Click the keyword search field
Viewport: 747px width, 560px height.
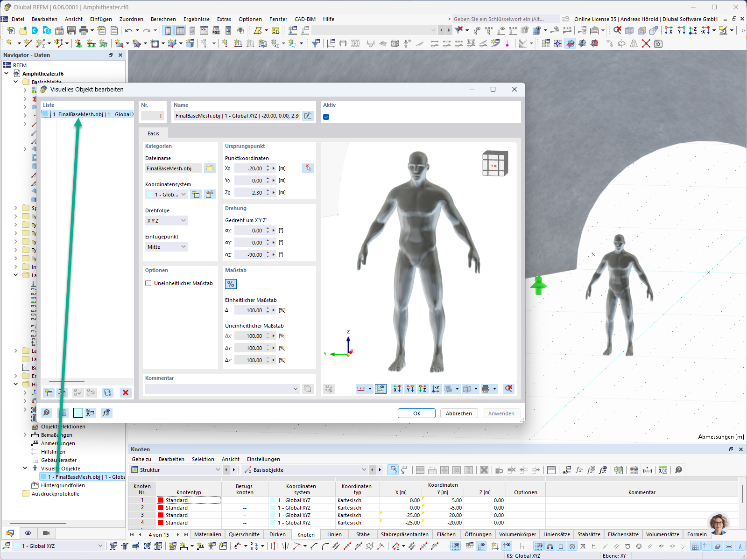(x=506, y=19)
